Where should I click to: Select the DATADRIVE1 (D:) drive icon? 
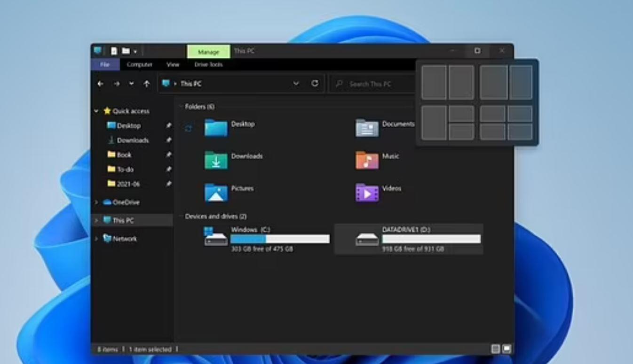pos(367,239)
